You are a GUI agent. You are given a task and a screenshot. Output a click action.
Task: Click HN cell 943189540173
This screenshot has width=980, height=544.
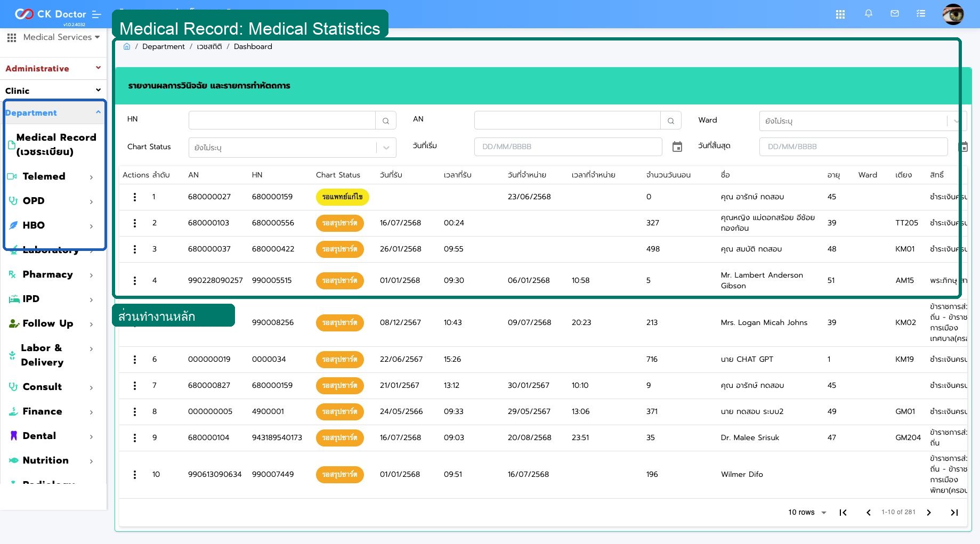(x=277, y=438)
